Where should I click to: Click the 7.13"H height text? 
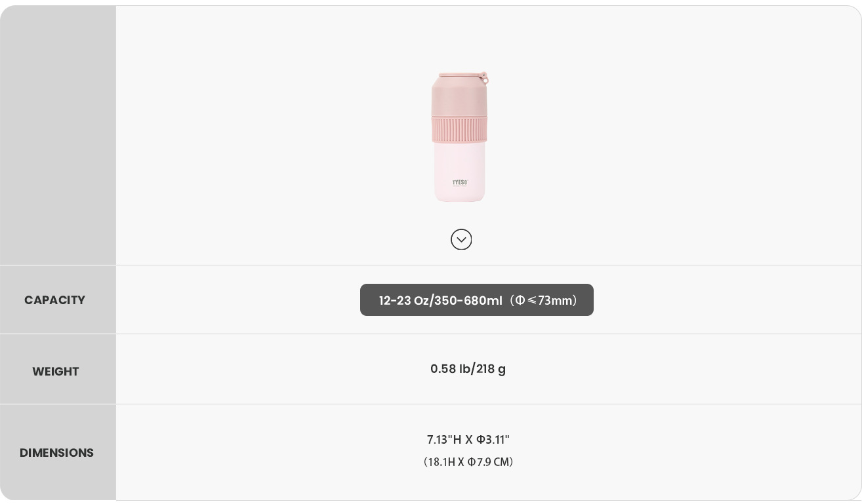(x=444, y=440)
